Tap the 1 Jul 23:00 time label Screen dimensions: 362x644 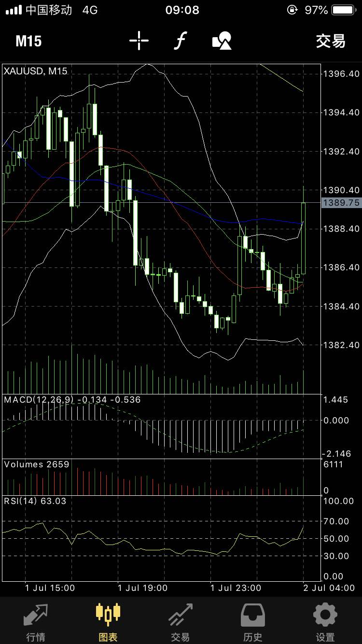click(236, 588)
